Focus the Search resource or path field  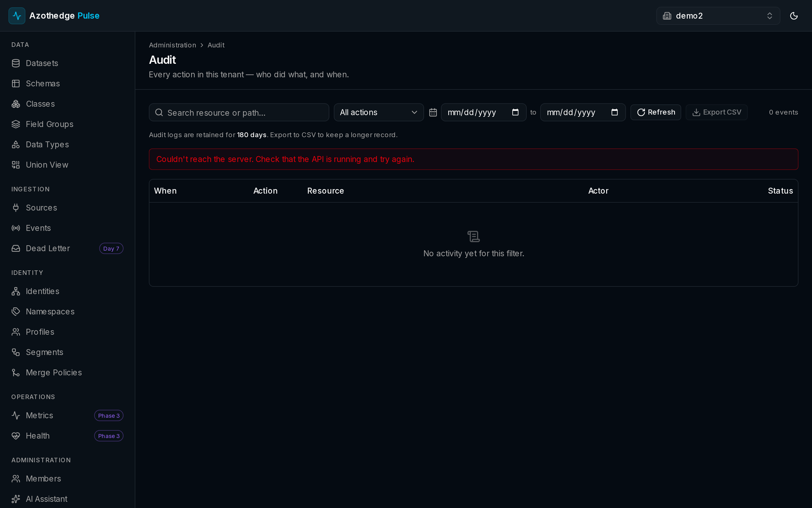239,113
